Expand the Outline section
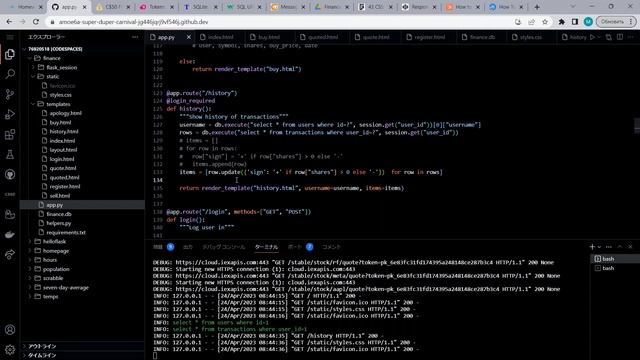This screenshot has width=640, height=360. tap(82, 346)
